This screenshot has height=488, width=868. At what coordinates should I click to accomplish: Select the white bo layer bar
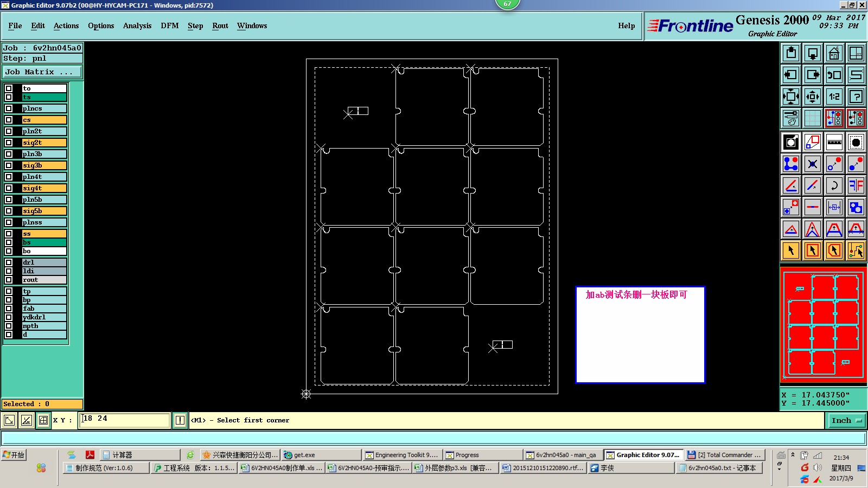click(x=44, y=251)
